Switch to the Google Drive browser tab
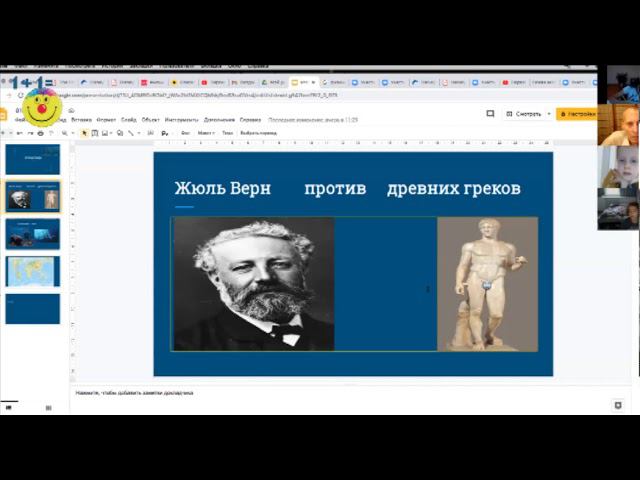 [x=274, y=82]
